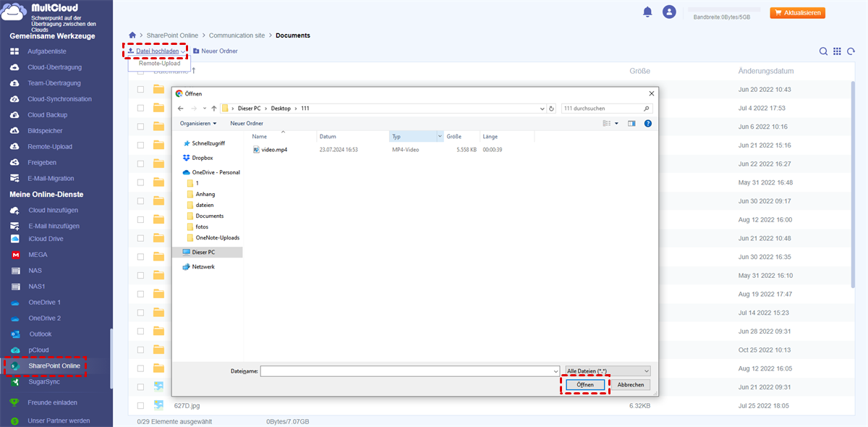Open the notifications bell icon
The height and width of the screenshot is (427, 868).
(647, 12)
